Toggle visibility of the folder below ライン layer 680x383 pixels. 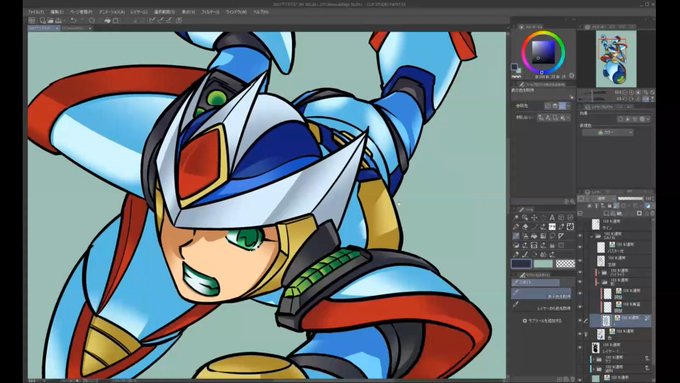click(579, 236)
